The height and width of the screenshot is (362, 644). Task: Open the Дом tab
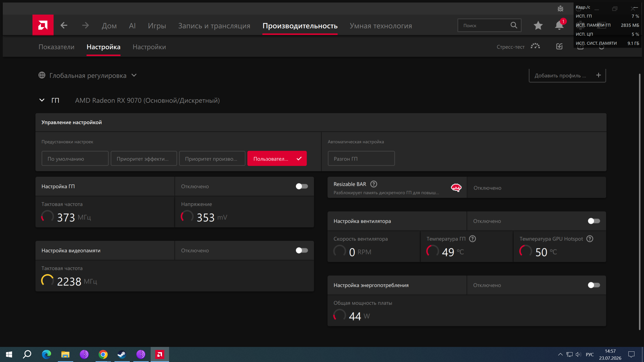[x=109, y=26]
